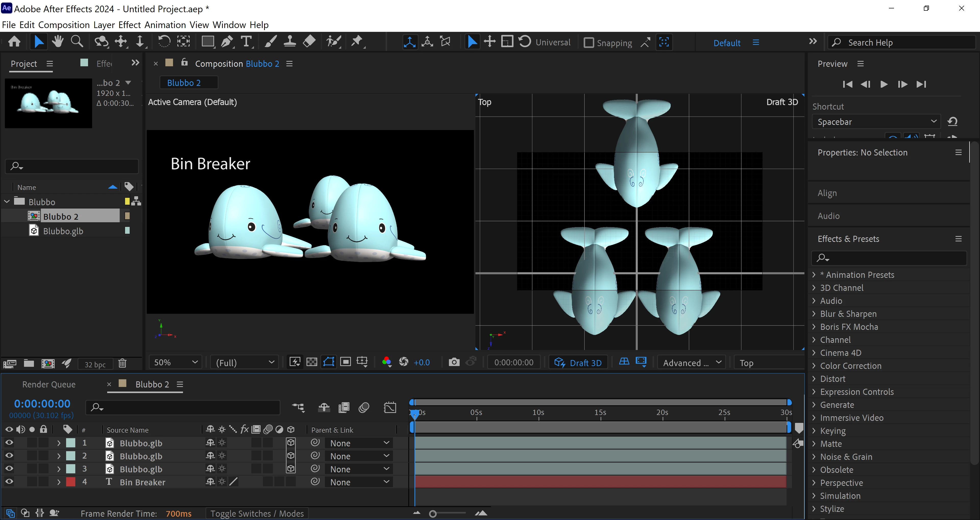This screenshot has width=980, height=520.
Task: Click the Take Snapshot camera icon
Action: tap(454, 362)
